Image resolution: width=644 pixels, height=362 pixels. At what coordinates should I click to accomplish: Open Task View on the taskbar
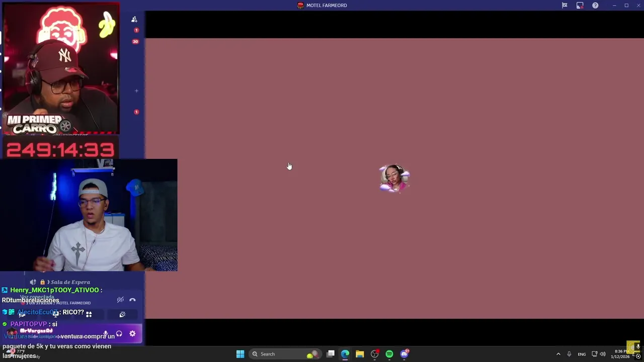(x=330, y=354)
